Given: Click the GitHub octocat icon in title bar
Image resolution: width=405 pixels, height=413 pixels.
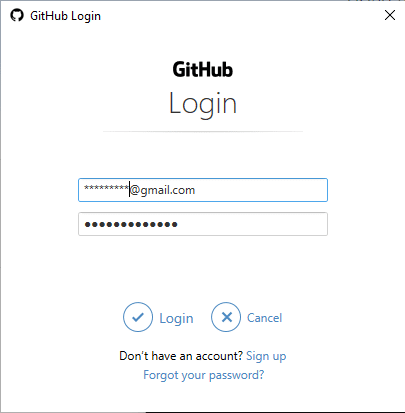Looking at the screenshot, I should 17,15.
